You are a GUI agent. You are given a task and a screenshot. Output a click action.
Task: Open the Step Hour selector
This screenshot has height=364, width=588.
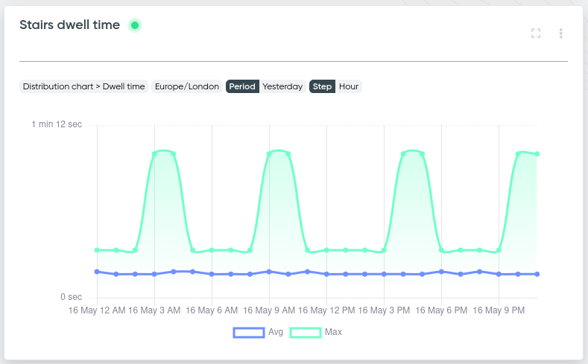click(335, 86)
